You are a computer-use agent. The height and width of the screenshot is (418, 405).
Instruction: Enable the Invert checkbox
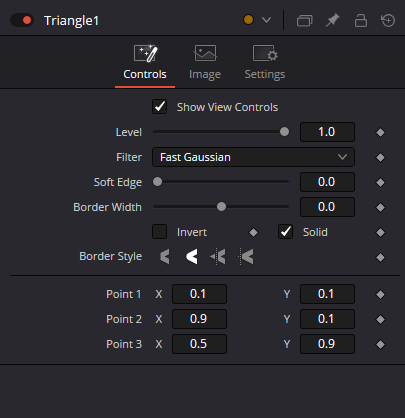coord(160,232)
